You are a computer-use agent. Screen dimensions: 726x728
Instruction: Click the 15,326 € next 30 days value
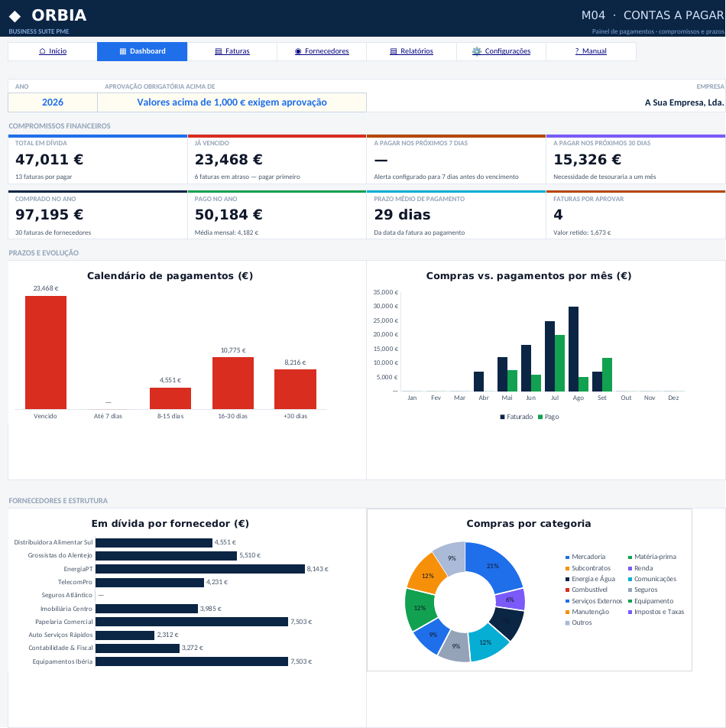click(587, 159)
